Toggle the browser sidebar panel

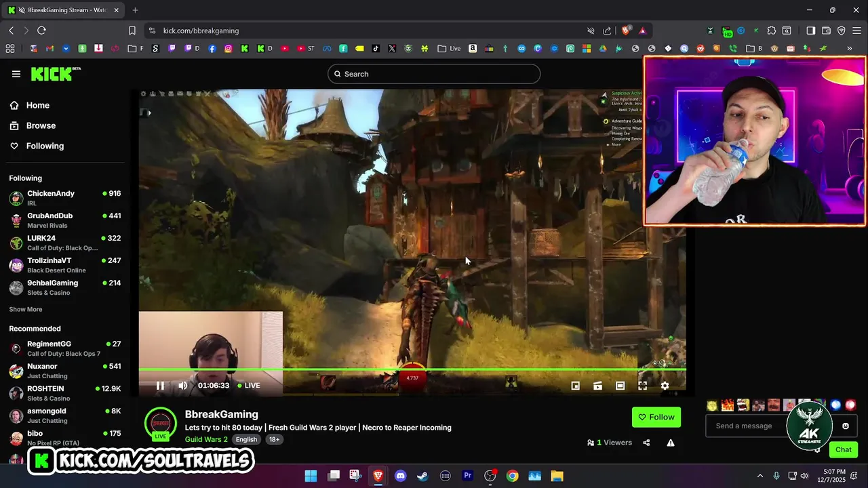(x=811, y=30)
